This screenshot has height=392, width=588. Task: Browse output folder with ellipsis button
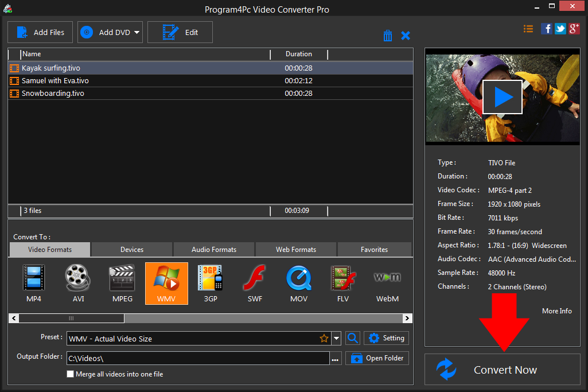[x=335, y=358]
